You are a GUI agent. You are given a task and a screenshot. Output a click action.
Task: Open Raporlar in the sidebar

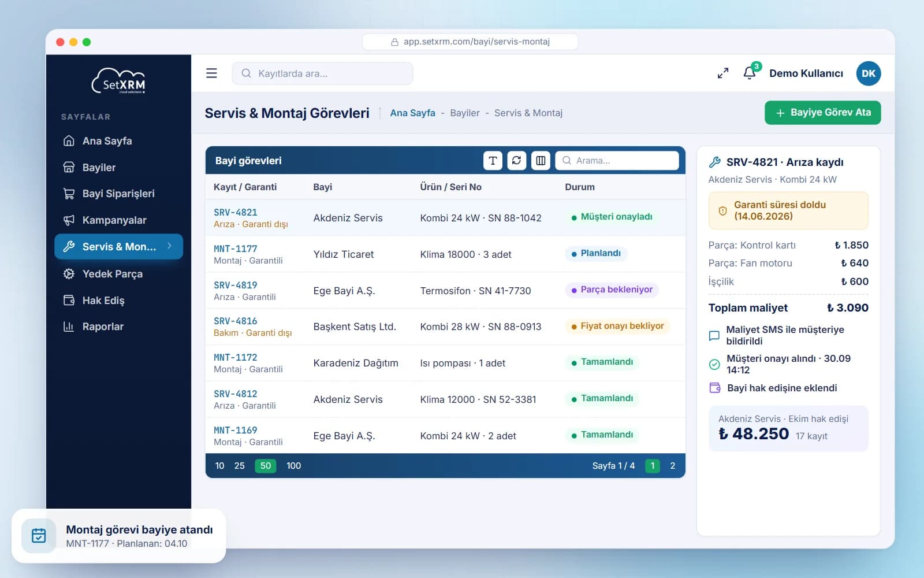coord(118,327)
